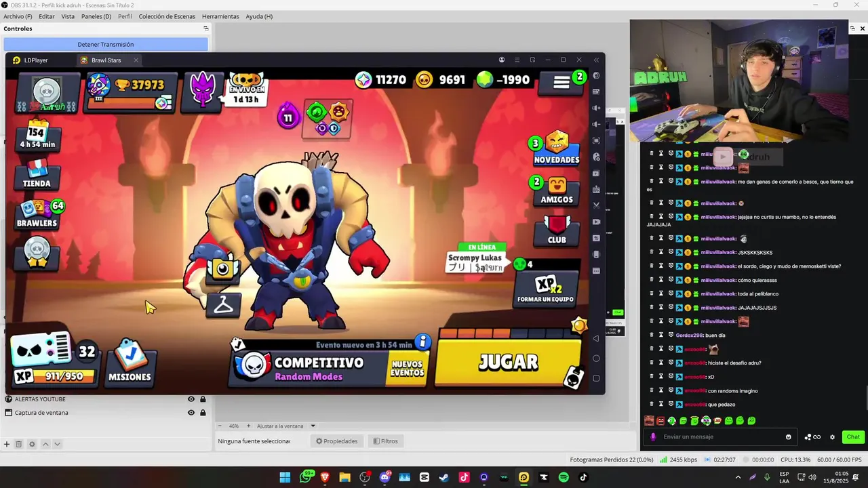Click the LDPlayer account profile icon
The height and width of the screenshot is (488, 868).
(x=502, y=60)
